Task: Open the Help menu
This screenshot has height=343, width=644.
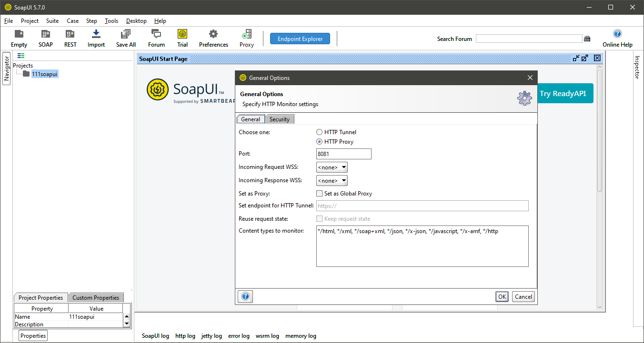Action: pyautogui.click(x=161, y=21)
